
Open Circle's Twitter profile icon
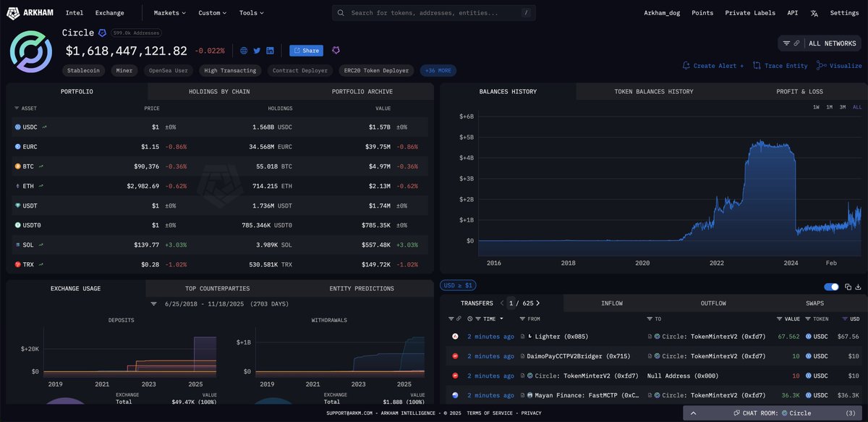pyautogui.click(x=258, y=51)
